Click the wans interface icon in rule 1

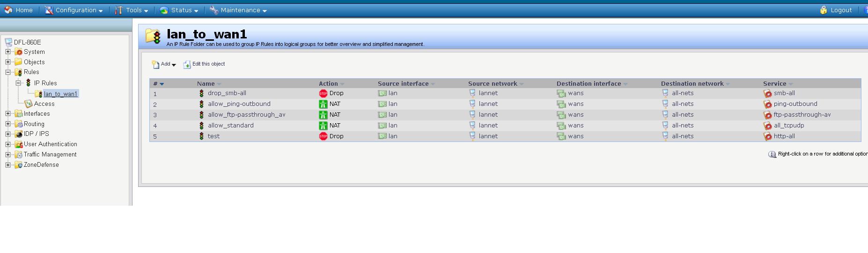[561, 93]
